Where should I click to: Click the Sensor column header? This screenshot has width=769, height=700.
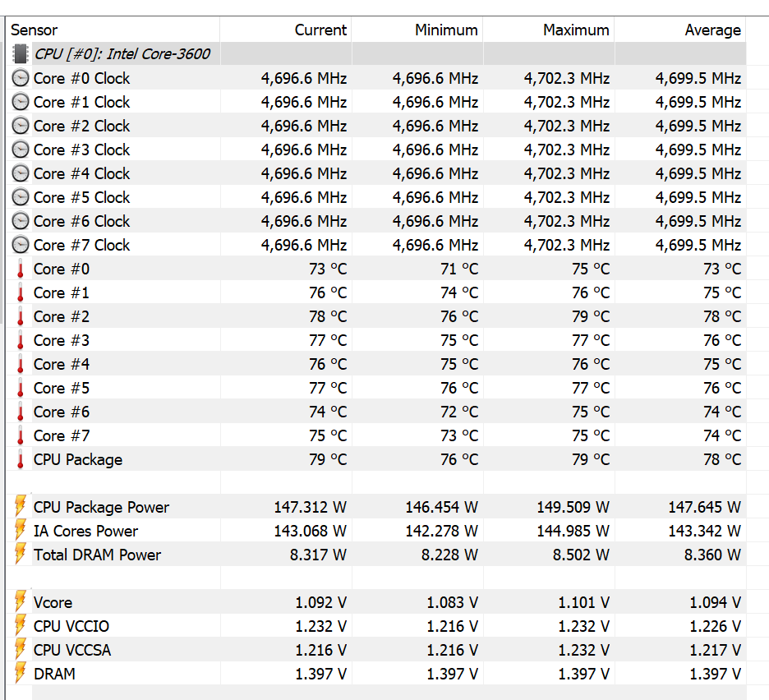tap(35, 30)
